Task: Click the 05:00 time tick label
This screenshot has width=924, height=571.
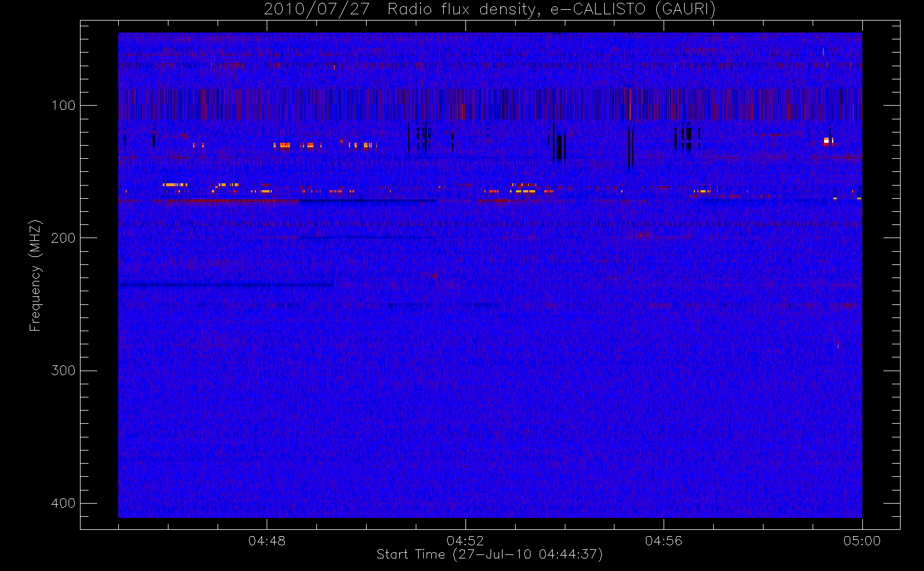Action: (x=862, y=541)
